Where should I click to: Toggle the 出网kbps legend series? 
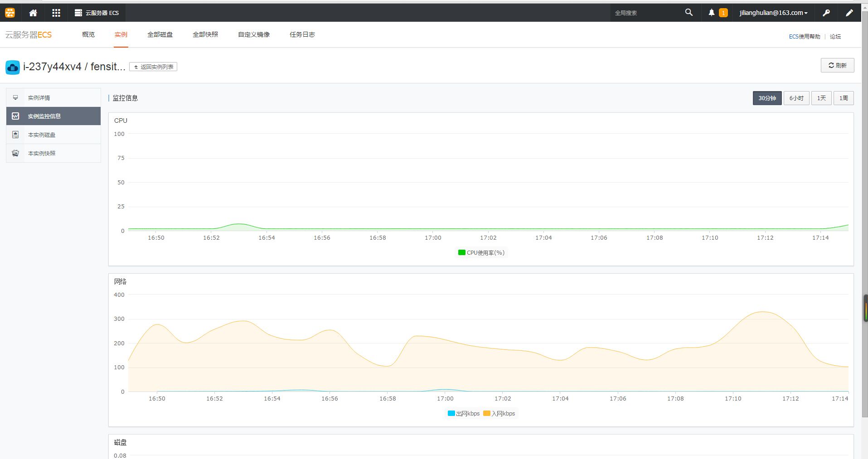[464, 413]
